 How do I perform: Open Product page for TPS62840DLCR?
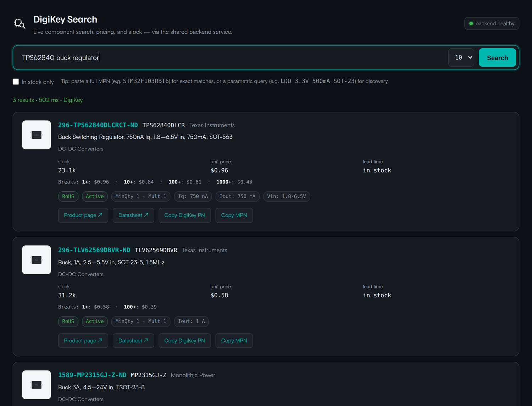coord(83,215)
